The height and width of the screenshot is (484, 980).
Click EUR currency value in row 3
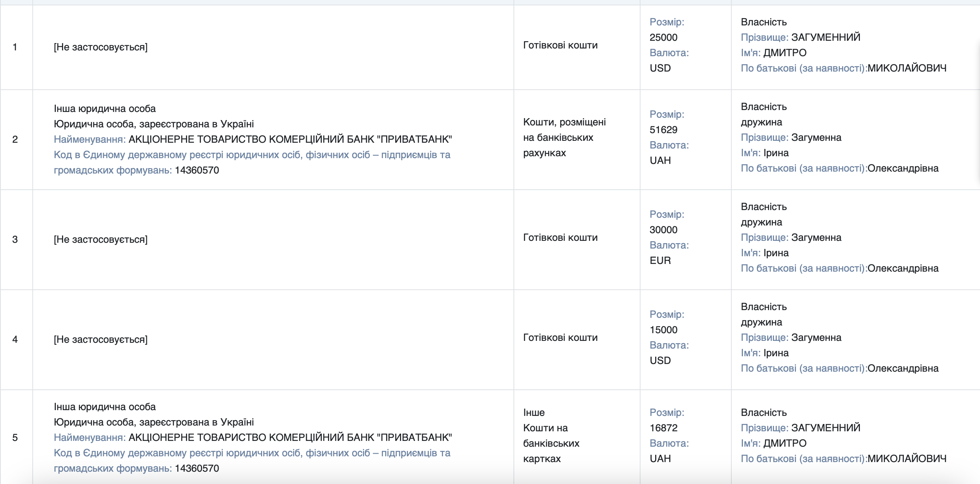tap(660, 260)
